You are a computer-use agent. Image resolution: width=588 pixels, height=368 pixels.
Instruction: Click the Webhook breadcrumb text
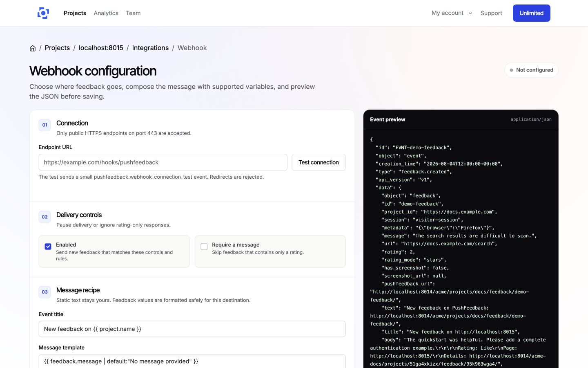tap(192, 48)
